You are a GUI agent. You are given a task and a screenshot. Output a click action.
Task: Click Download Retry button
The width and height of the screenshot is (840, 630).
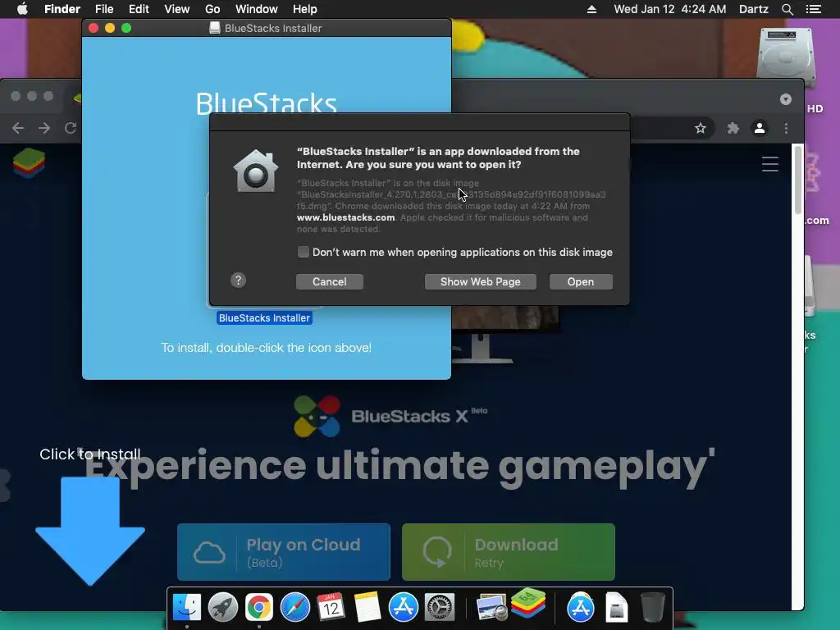[x=509, y=552]
